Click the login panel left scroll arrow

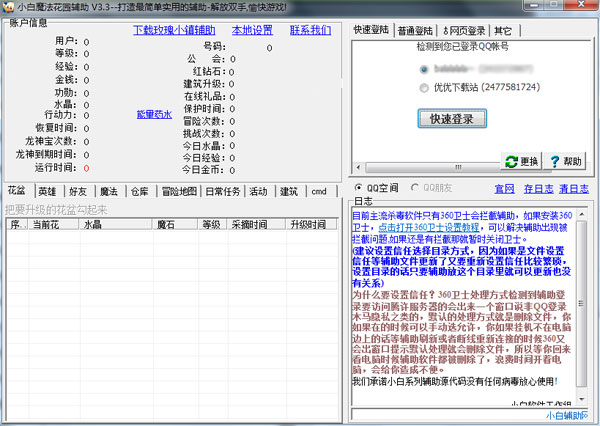pos(359,167)
